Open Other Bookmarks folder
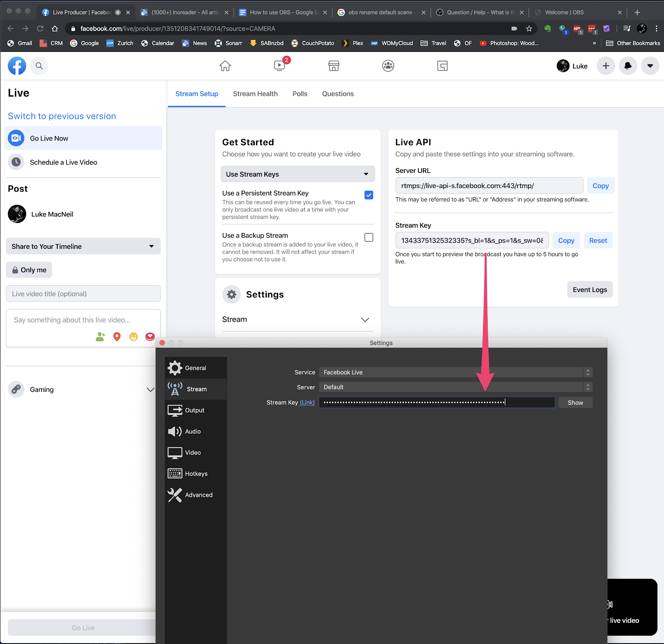 click(x=633, y=43)
